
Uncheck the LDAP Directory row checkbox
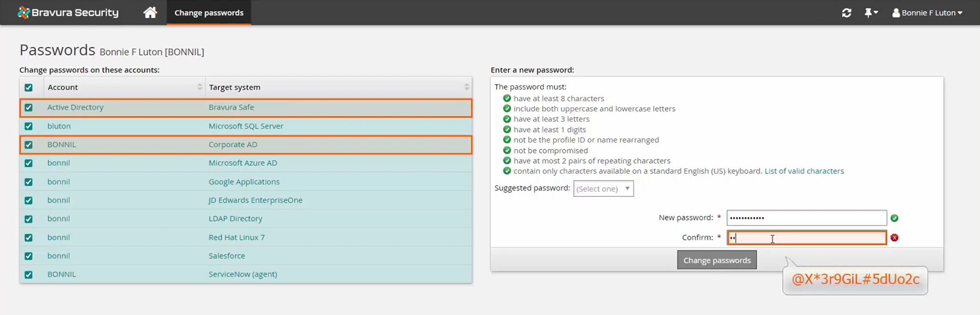28,219
